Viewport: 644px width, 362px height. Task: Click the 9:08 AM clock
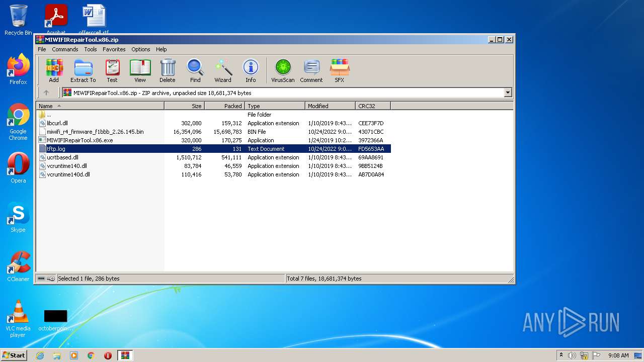618,355
